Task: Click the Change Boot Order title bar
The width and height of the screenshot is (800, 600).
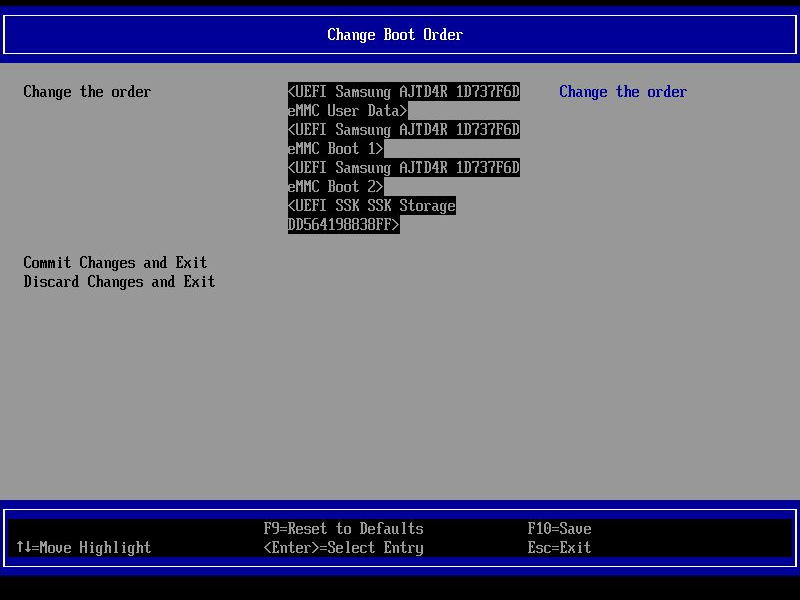Action: (x=395, y=34)
